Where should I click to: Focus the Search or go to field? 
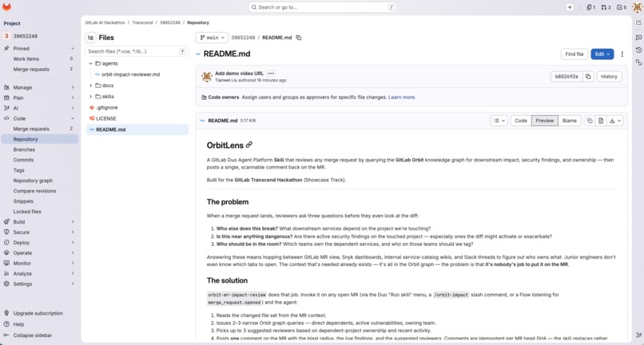tap(323, 7)
